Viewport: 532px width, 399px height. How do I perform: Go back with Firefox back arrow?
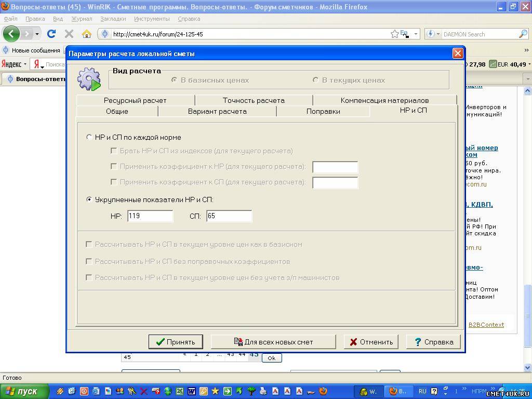(x=11, y=34)
